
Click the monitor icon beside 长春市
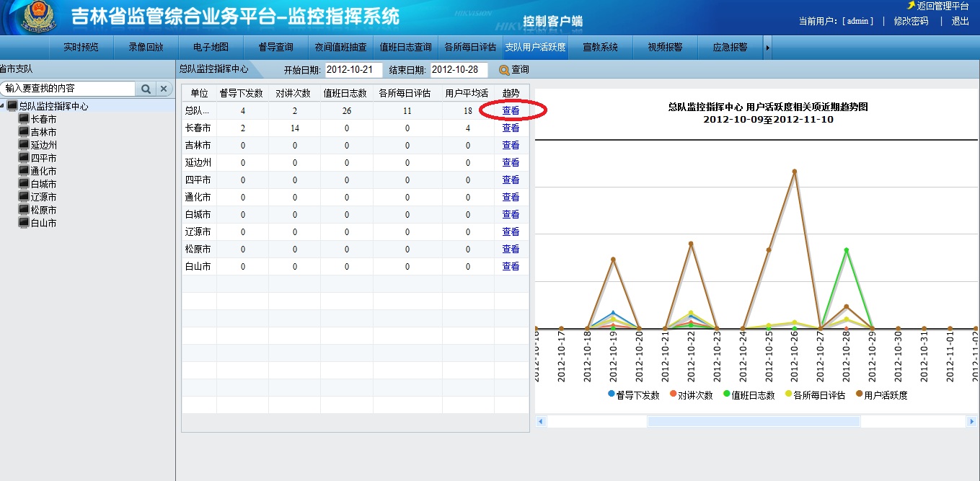[24, 119]
